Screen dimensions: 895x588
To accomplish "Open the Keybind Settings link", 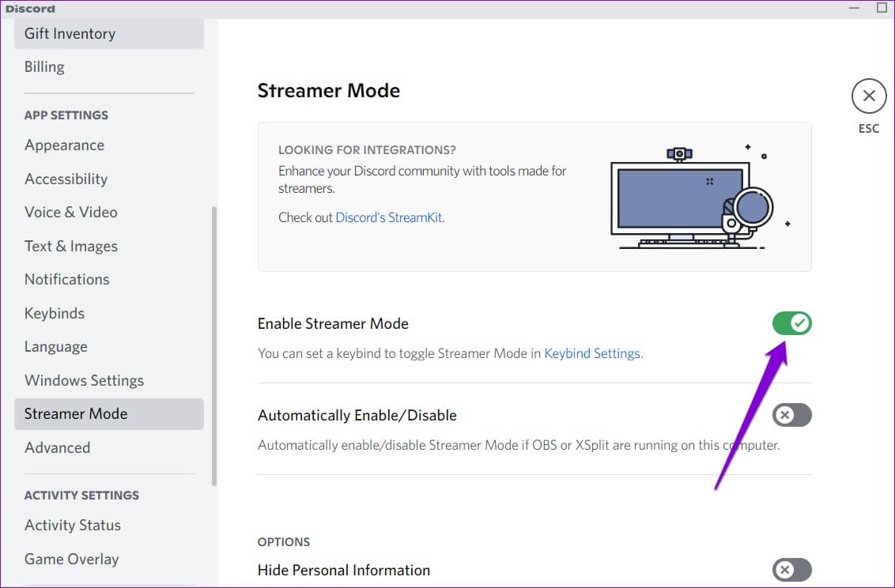I will (x=593, y=353).
